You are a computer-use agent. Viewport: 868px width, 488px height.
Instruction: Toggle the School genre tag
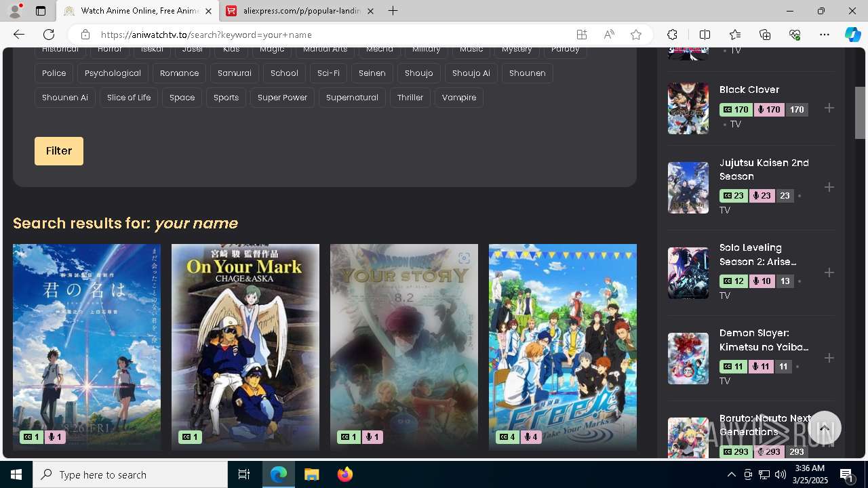[x=284, y=73]
